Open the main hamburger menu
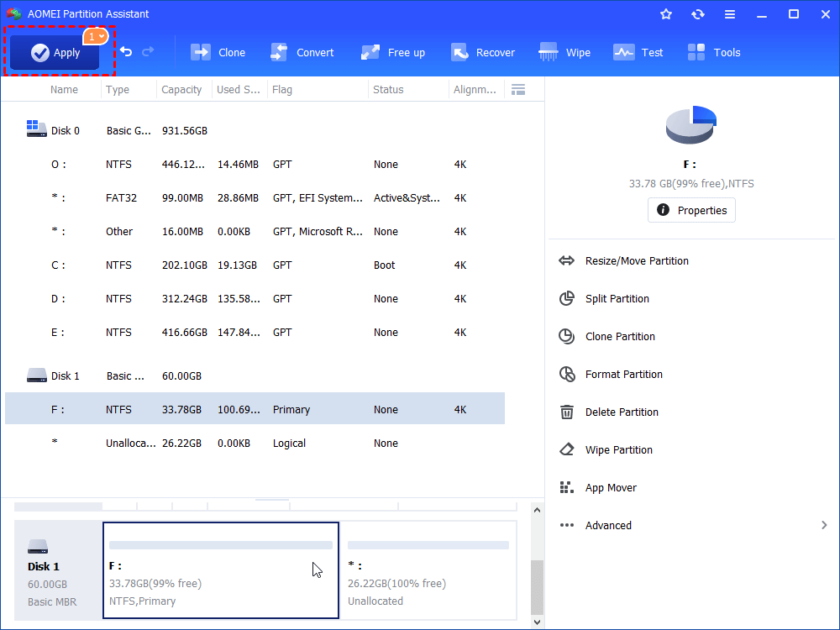 [730, 13]
